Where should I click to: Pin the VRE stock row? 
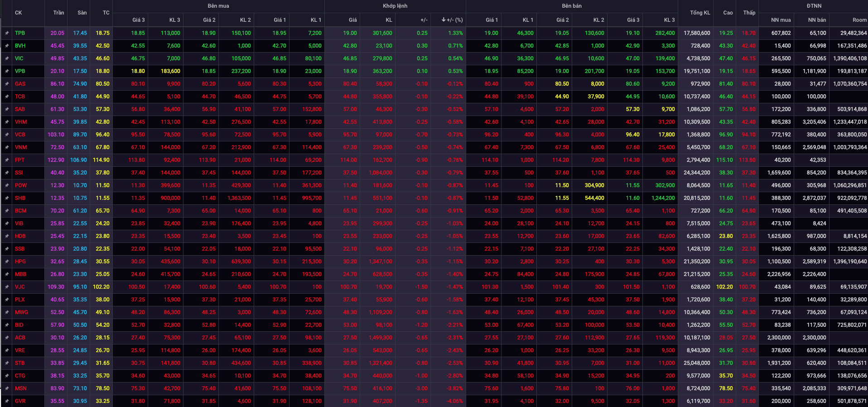7,350
